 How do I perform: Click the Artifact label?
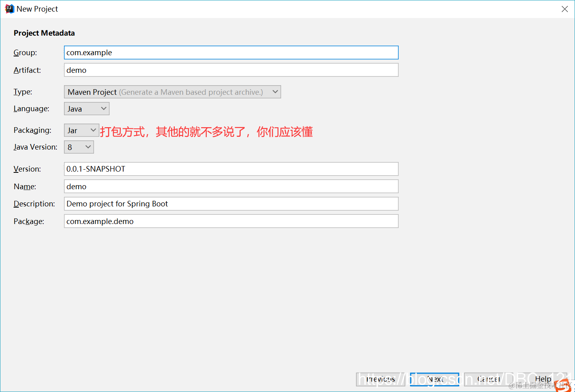(27, 70)
